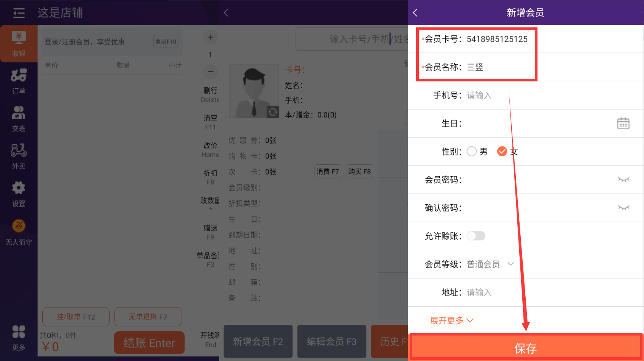Open the 会员等级 普通会员 dropdown

click(490, 264)
